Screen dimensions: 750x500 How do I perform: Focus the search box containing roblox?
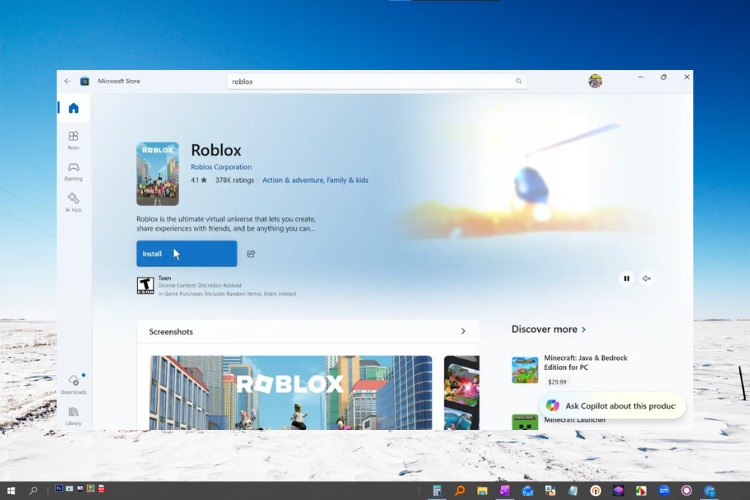coord(376,81)
